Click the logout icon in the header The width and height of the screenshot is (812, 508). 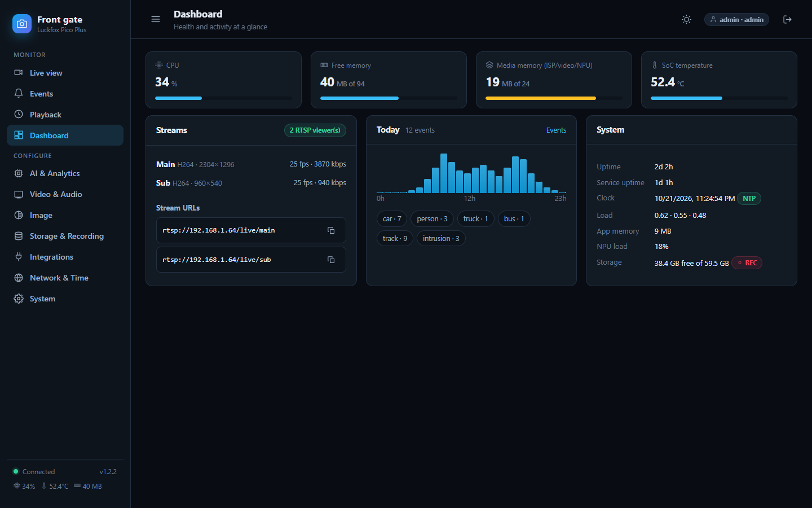(x=788, y=19)
